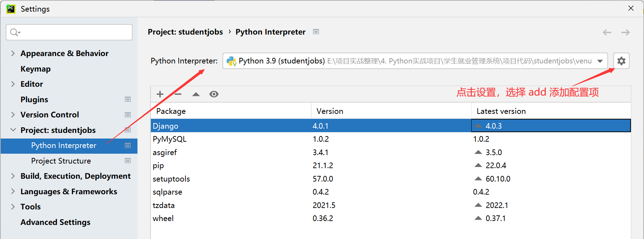Expand the Build, Execution, Deployment section
This screenshot has width=644, height=239.
(x=13, y=176)
